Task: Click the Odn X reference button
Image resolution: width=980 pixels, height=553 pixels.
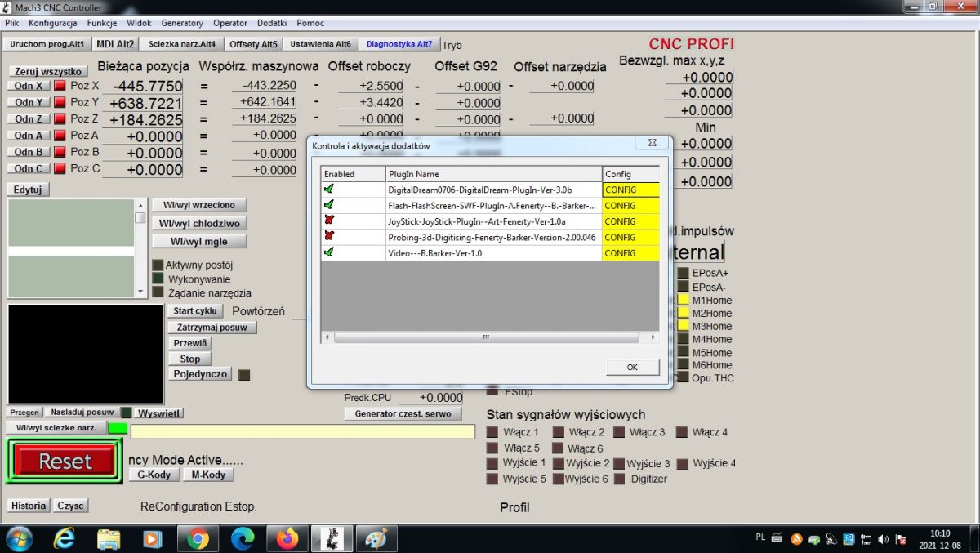Action: click(29, 86)
